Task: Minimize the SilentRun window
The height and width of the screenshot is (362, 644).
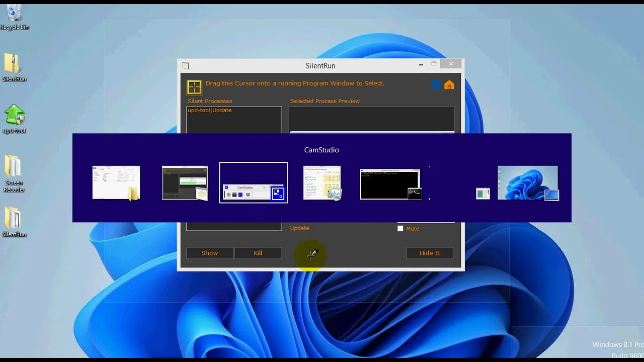Action: coord(421,64)
